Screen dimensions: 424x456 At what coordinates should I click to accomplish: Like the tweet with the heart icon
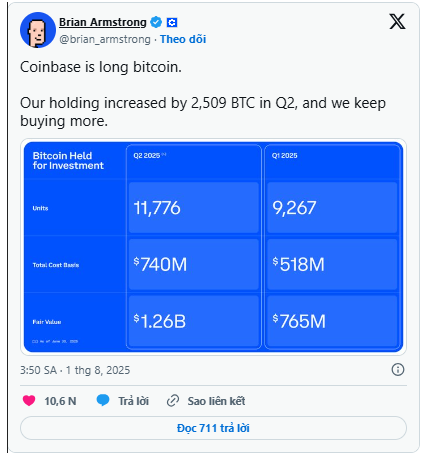tap(29, 400)
